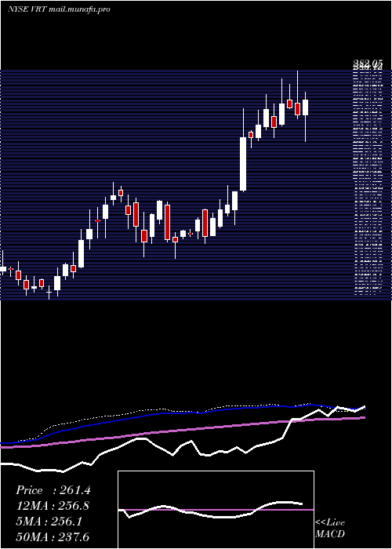Click the 382.05 top price axis label
392x549 pixels.
[x=368, y=63]
